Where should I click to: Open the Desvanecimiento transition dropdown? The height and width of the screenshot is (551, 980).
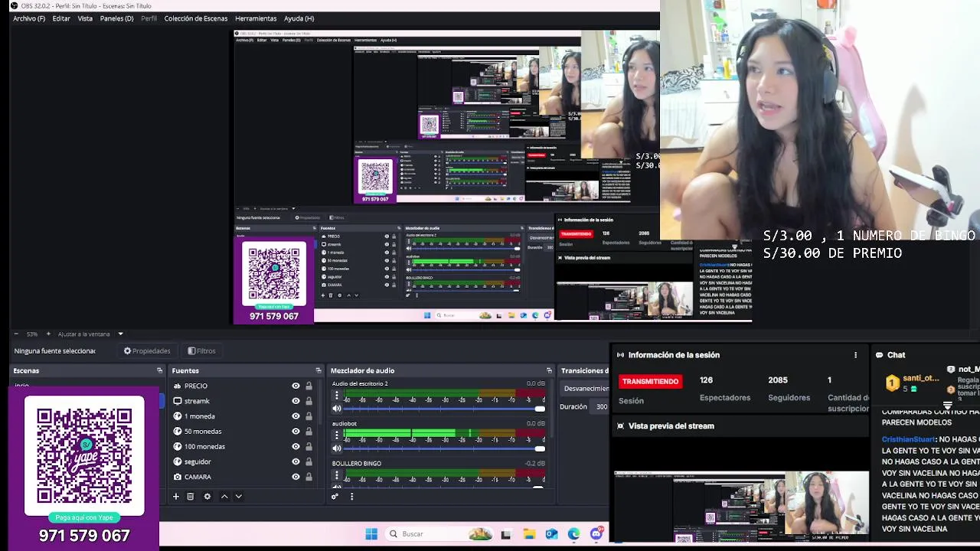tap(586, 389)
